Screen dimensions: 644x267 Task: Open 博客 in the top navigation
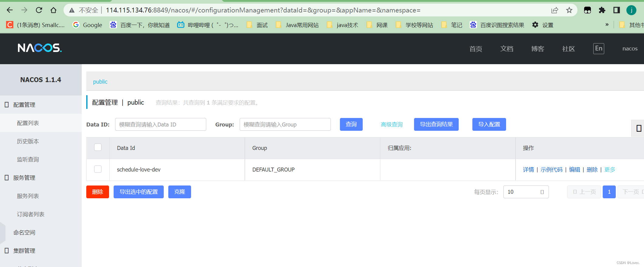tap(537, 49)
